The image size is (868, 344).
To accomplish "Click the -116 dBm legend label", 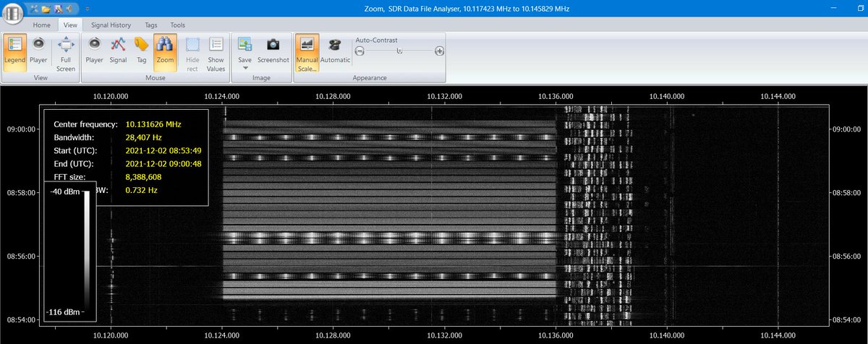I will point(64,311).
